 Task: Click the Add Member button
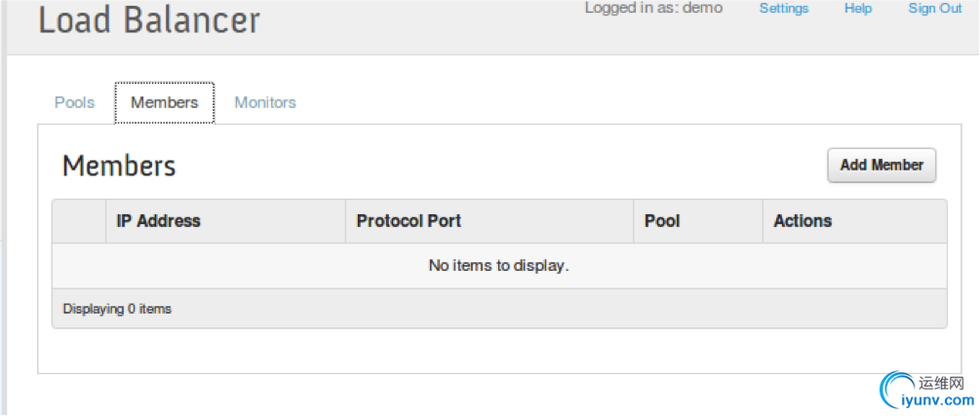click(x=882, y=165)
